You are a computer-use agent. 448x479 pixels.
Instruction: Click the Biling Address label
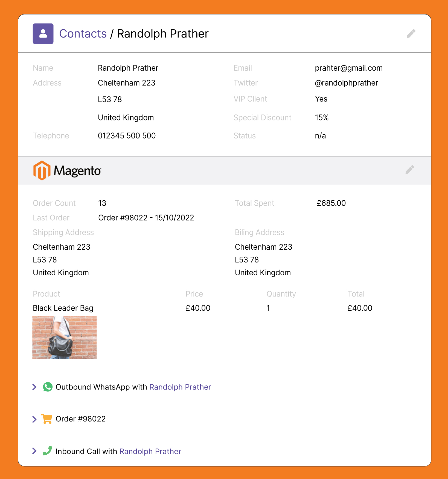point(260,232)
